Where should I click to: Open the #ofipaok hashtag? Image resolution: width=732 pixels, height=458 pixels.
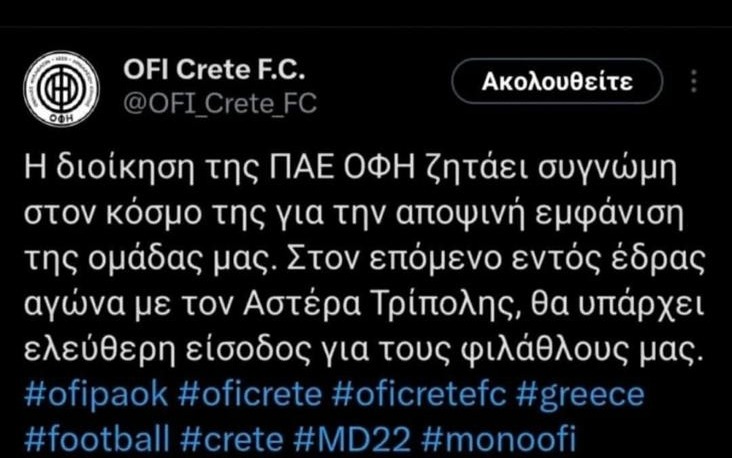coord(96,395)
